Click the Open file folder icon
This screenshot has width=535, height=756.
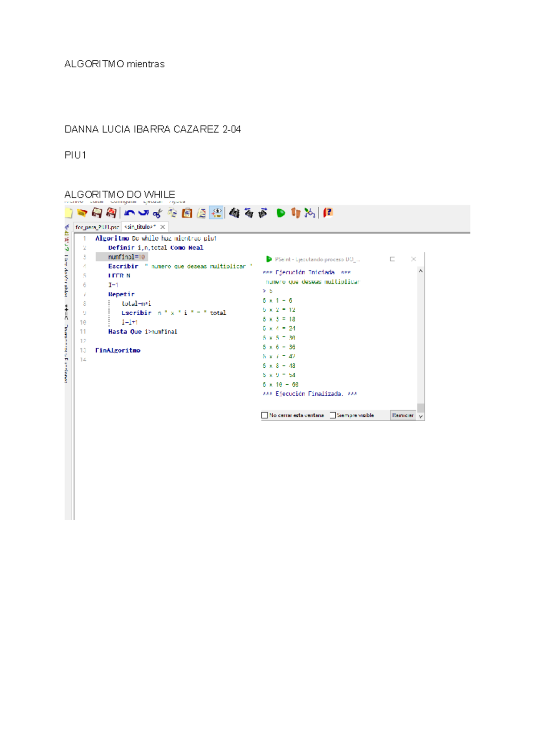tap(82, 213)
